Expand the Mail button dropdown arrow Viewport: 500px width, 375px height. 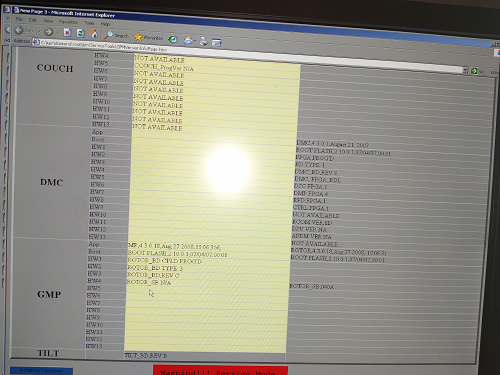point(194,41)
